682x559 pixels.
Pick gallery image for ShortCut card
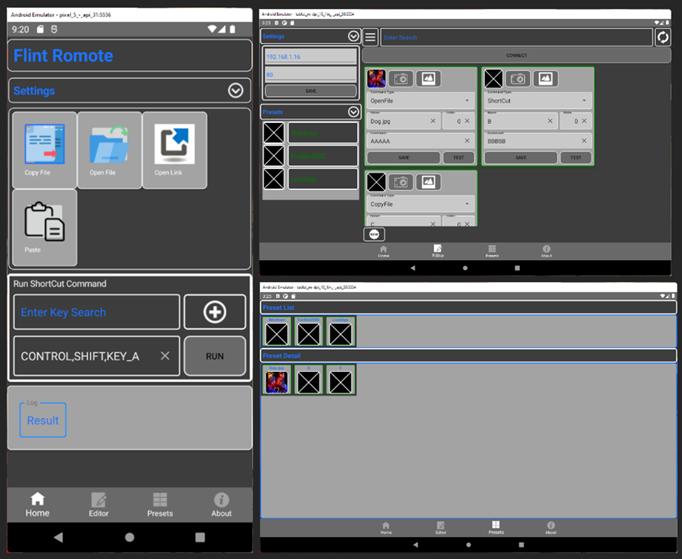545,79
